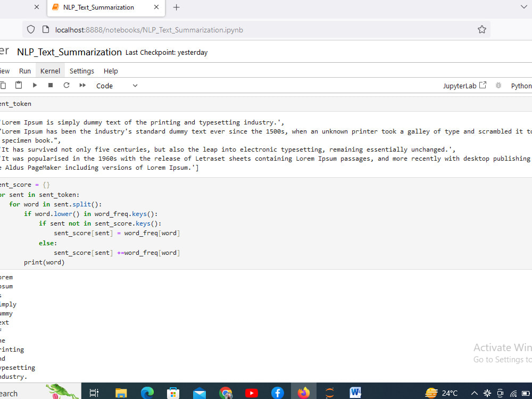Paste a cell using the clipboard icon
This screenshot has height=399, width=532.
pyautogui.click(x=19, y=85)
